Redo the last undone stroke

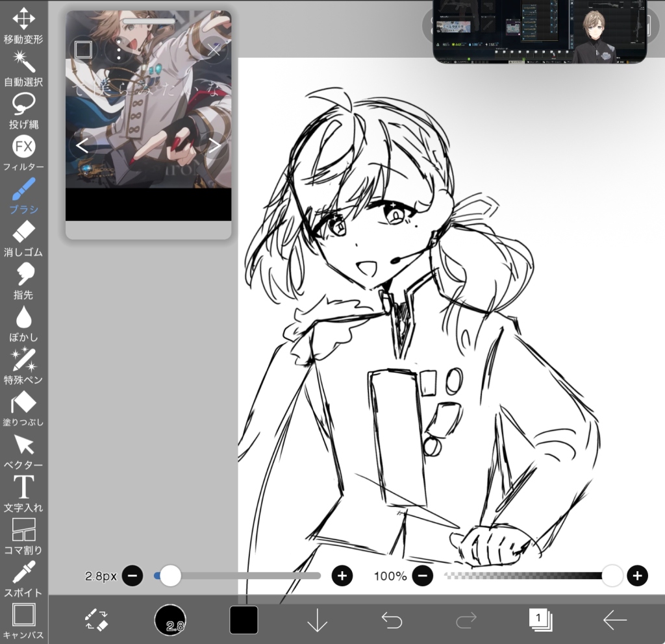point(466,621)
